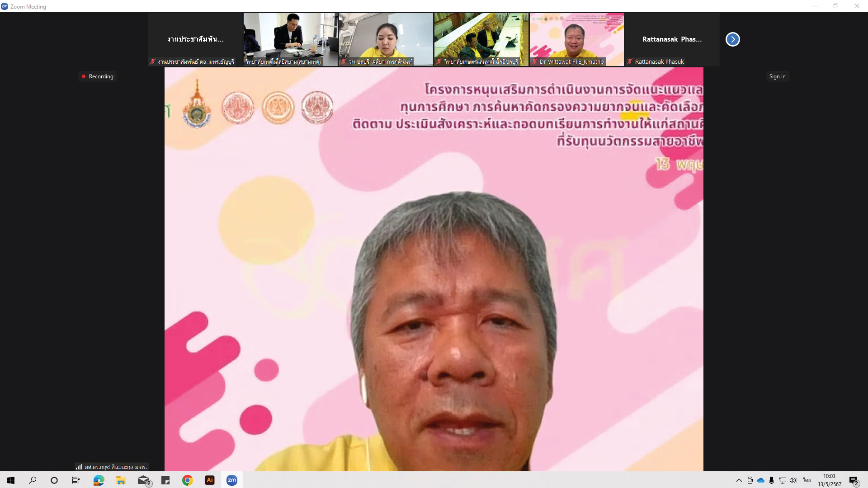Open Microsoft Edge from the taskbar
868x488 pixels.
(x=99, y=480)
